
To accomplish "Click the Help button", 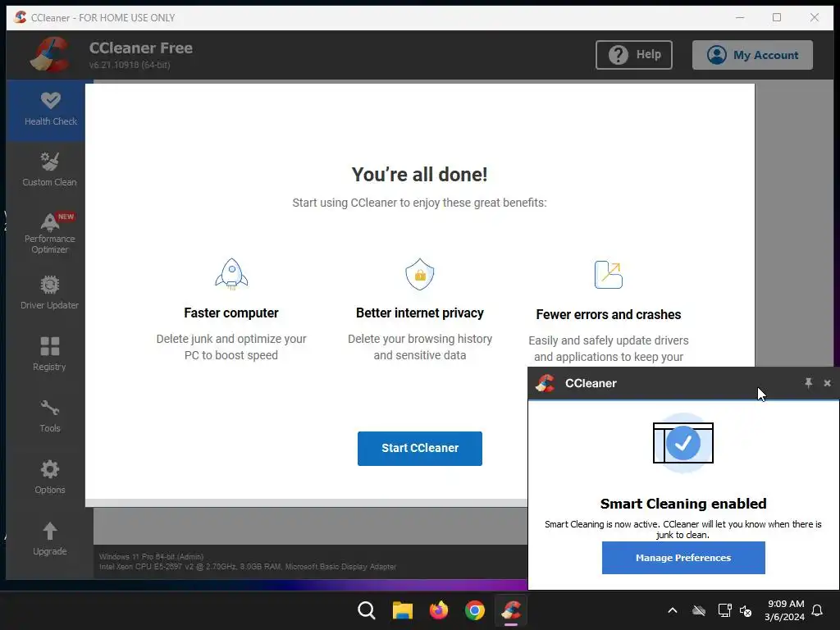I will (634, 55).
